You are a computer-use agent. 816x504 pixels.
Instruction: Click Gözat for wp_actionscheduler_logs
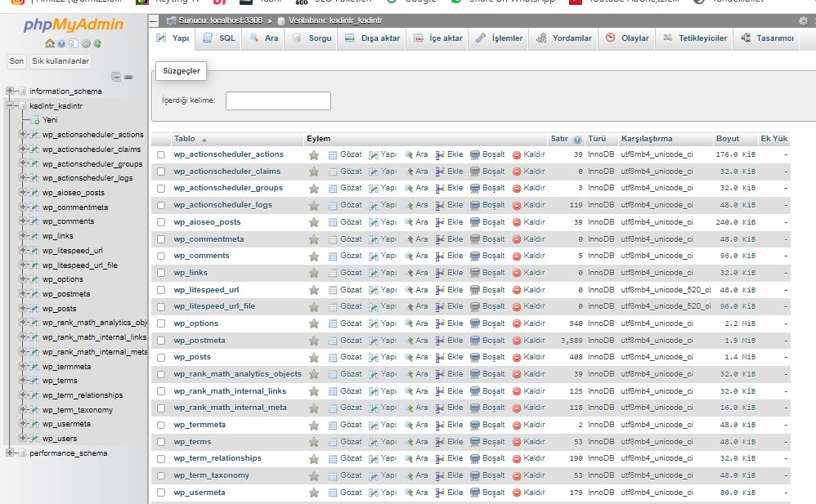[x=346, y=205]
